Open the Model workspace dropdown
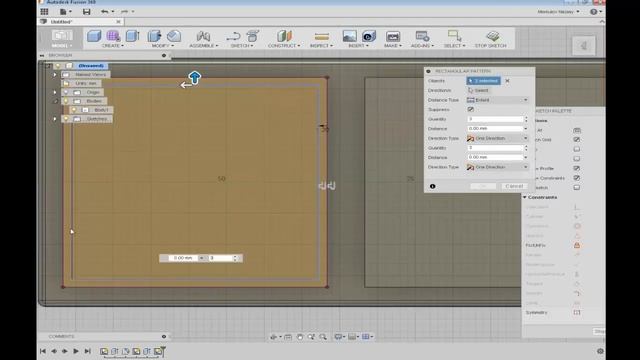Screen dimensions: 640x360 (62, 39)
